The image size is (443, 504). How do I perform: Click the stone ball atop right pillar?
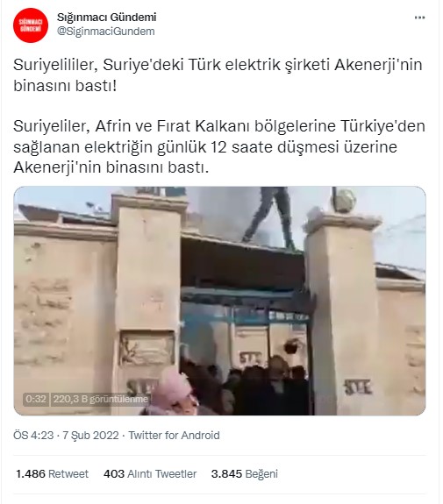pyautogui.click(x=343, y=201)
